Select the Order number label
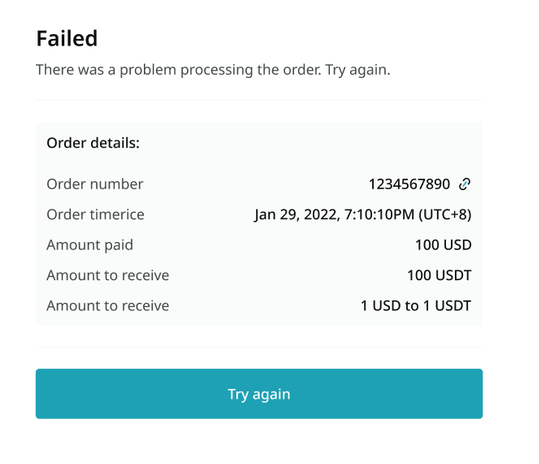This screenshot has height=464, width=539. point(95,184)
